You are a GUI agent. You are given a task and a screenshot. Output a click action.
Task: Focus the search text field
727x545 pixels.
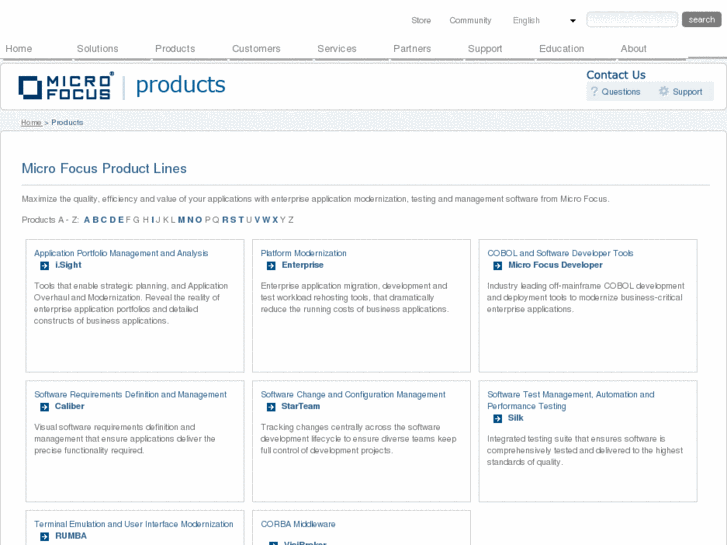[x=631, y=20]
